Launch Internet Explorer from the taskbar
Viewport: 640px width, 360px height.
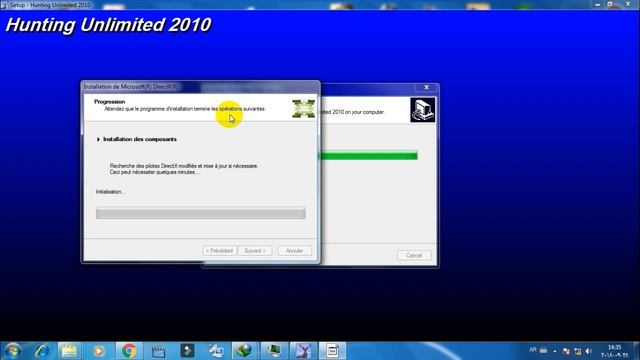(x=42, y=351)
